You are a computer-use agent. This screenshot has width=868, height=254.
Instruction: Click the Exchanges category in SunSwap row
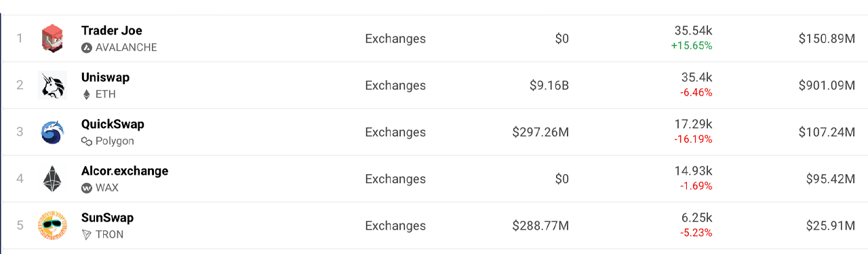click(x=395, y=226)
